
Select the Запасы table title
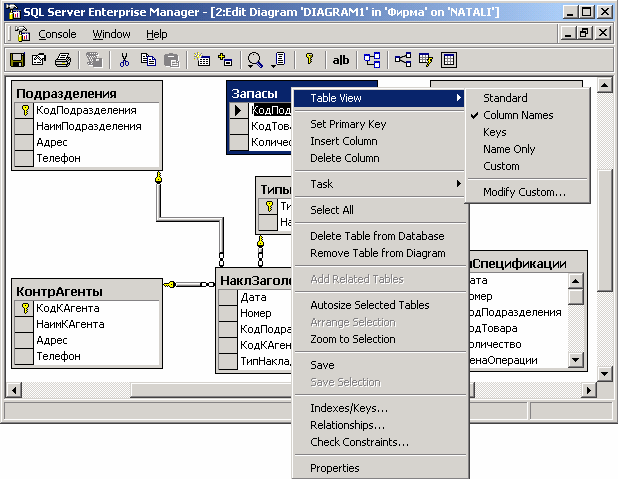[x=254, y=93]
